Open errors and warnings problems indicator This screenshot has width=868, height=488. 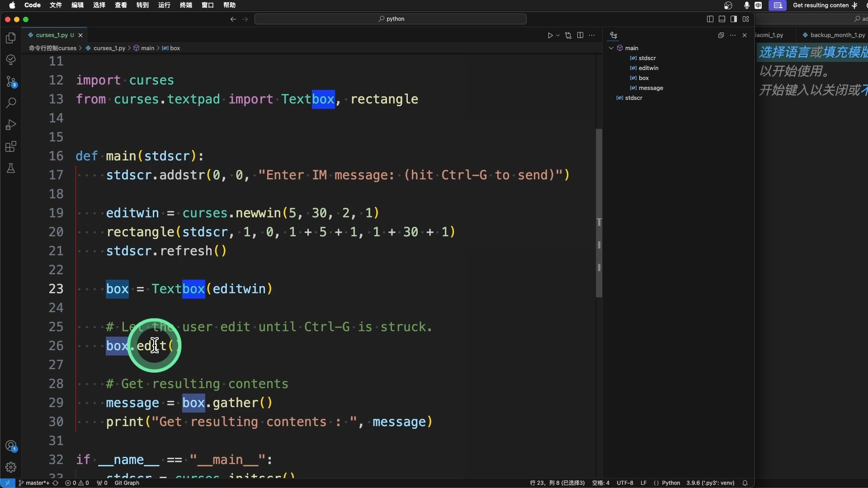tap(77, 483)
